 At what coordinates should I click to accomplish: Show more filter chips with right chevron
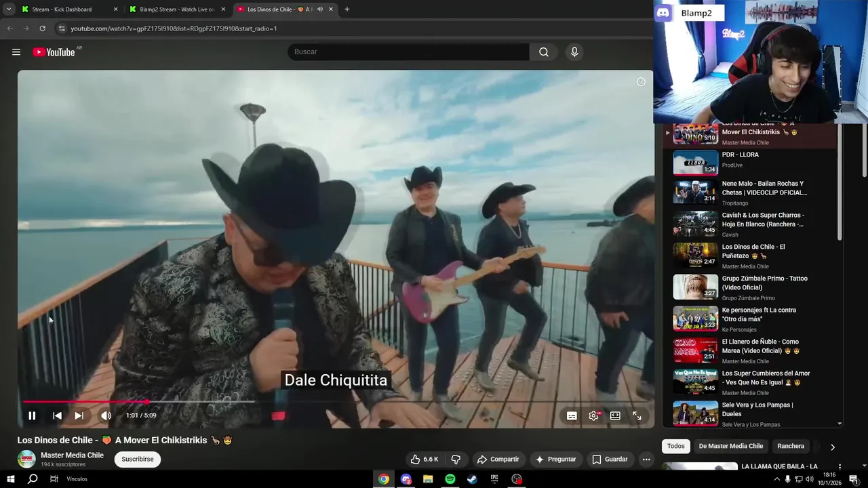(832, 447)
